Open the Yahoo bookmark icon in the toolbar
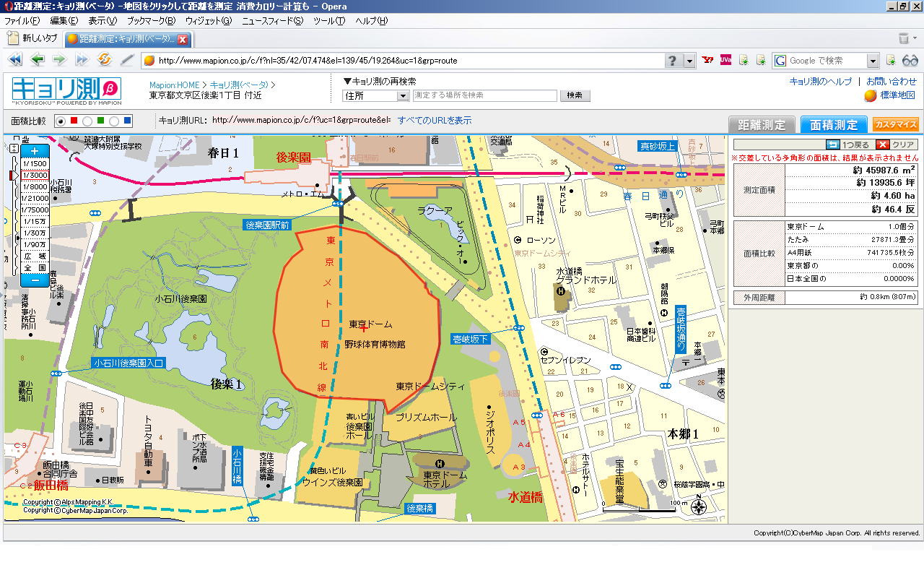The width and height of the screenshot is (924, 578). 707,60
